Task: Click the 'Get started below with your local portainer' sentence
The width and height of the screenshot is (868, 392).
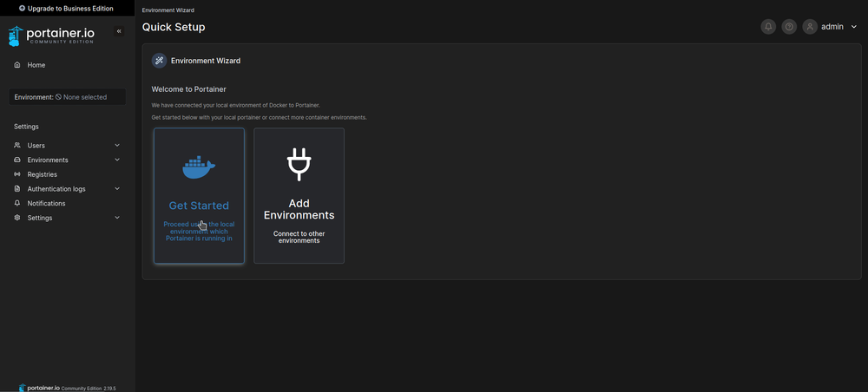Action: click(259, 118)
